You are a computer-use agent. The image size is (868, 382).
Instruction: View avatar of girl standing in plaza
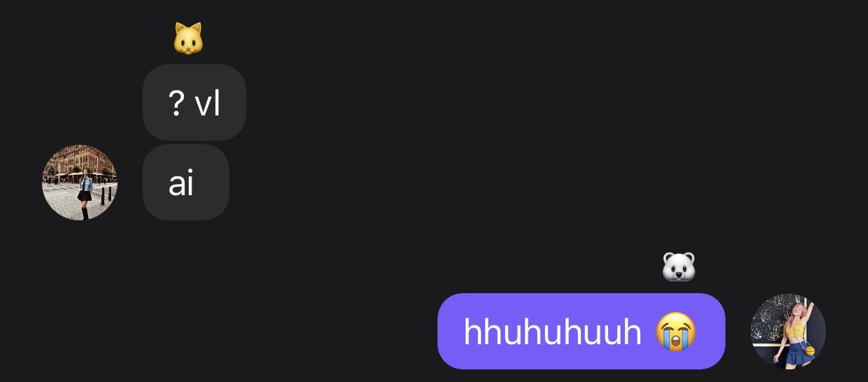click(x=80, y=183)
